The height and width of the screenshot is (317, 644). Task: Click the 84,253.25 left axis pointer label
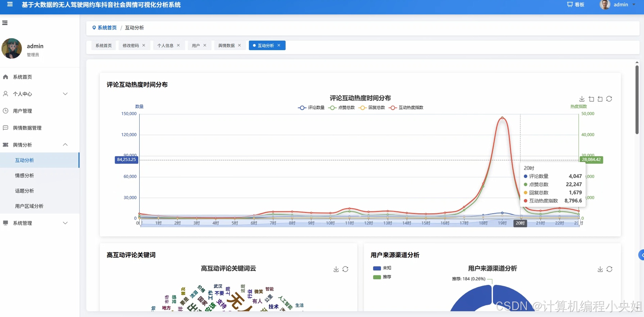point(126,160)
